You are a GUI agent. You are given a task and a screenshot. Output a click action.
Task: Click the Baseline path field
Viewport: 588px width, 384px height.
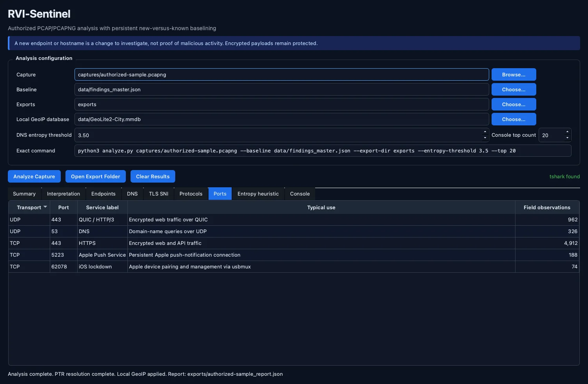(x=281, y=89)
